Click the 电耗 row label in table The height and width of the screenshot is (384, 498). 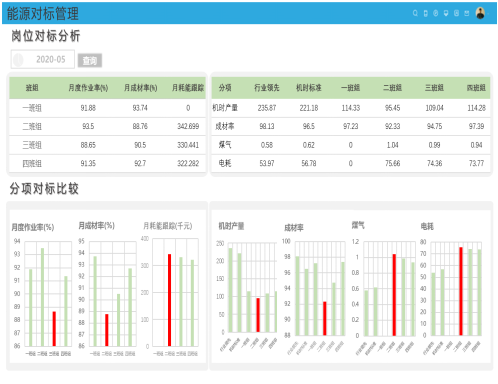tap(225, 163)
